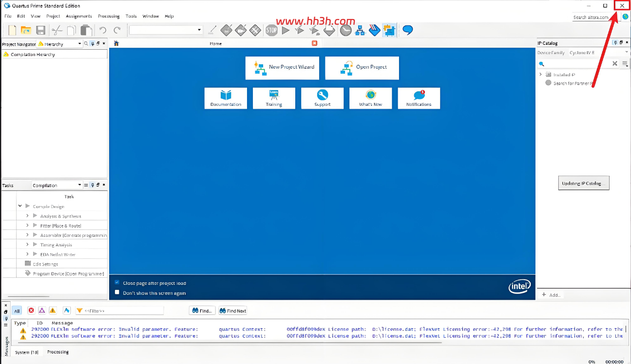
Task: Check 'Don't show this screen again'
Action: tap(117, 292)
